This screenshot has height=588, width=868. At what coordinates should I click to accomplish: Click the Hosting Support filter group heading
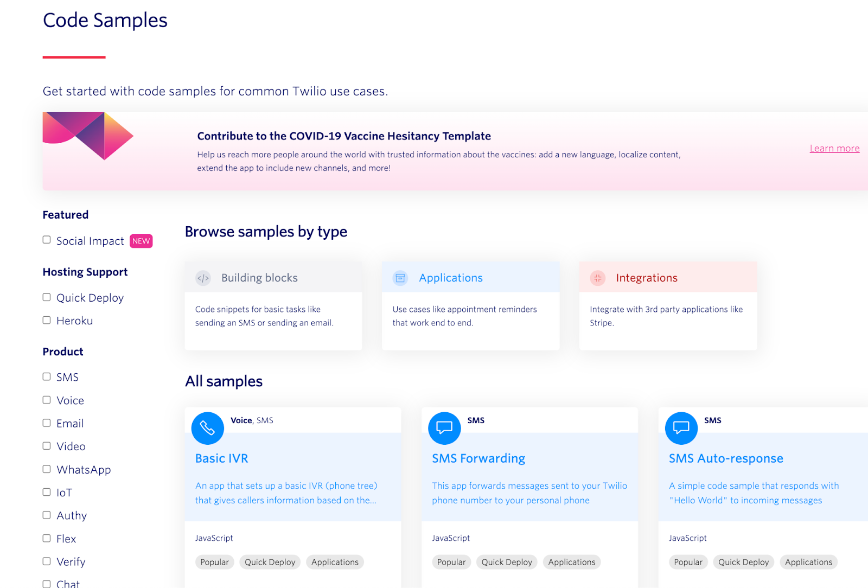[x=85, y=272]
